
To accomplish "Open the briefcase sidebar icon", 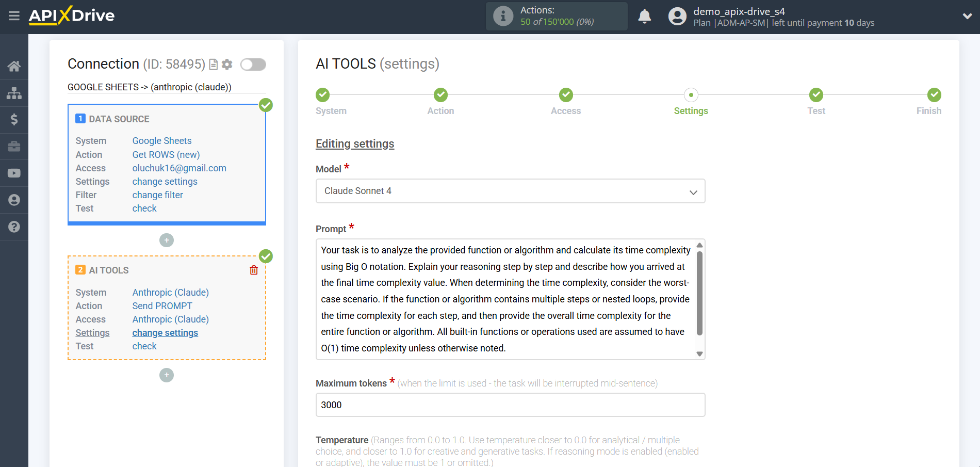I will 14,147.
